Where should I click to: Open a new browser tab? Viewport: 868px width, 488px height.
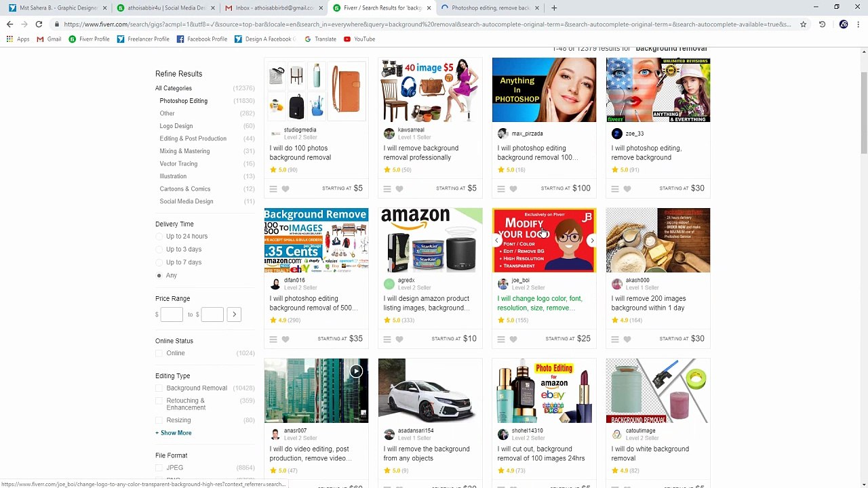[x=554, y=8]
